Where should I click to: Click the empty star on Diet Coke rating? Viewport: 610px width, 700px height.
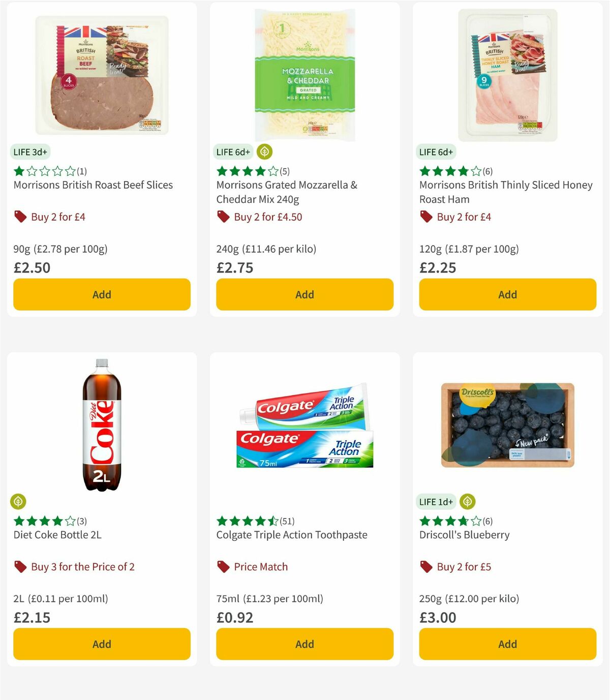pyautogui.click(x=69, y=521)
